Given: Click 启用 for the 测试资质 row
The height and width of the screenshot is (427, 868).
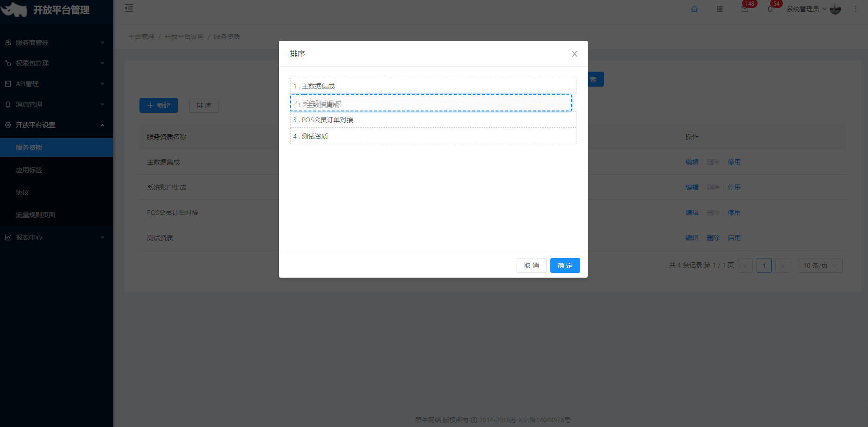Looking at the screenshot, I should tap(734, 238).
